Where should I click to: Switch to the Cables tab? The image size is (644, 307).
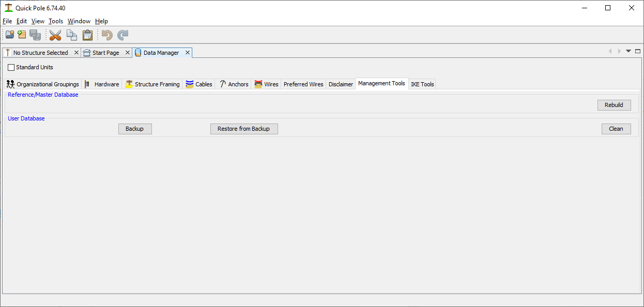coord(199,84)
